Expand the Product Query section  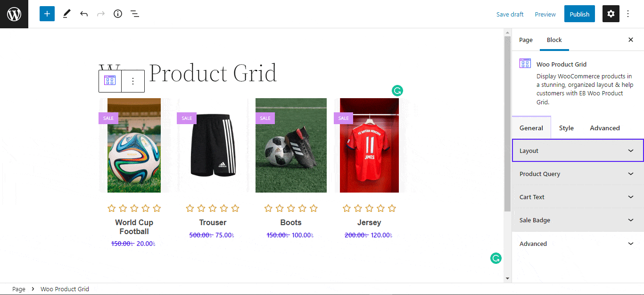coord(578,174)
